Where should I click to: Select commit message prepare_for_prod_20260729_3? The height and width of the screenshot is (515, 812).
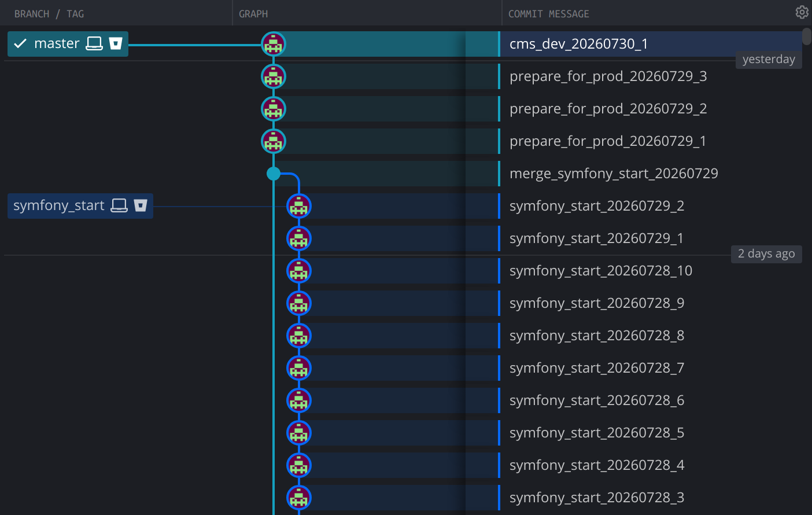coord(608,76)
